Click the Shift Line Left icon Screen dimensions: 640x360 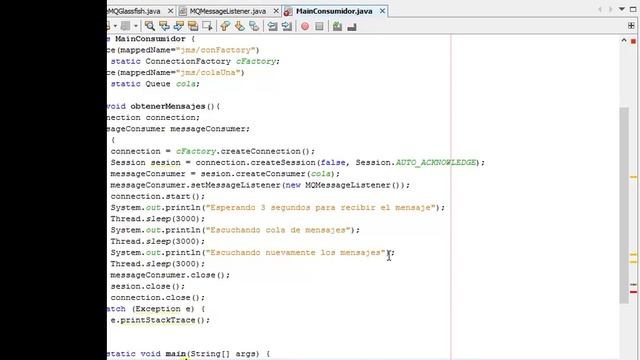tap(272, 26)
